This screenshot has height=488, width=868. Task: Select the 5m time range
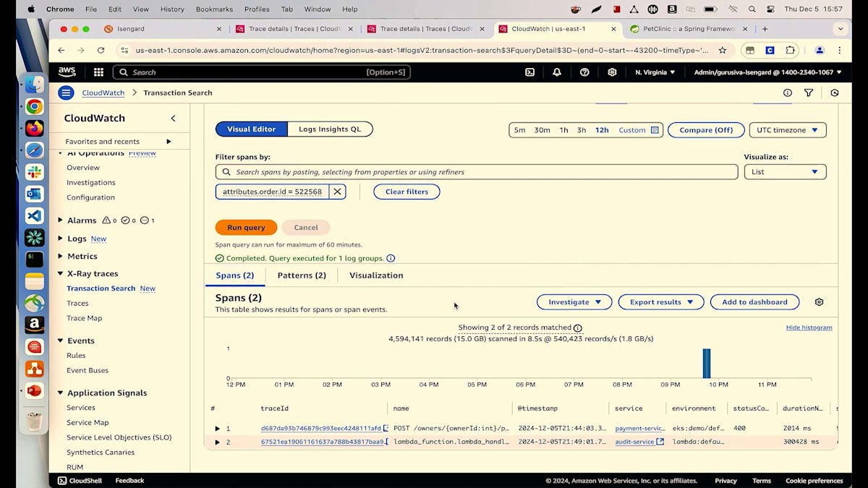coord(519,130)
